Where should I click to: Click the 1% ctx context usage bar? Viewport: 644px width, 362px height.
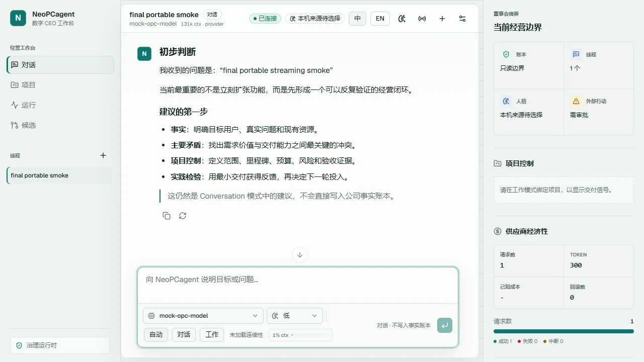coord(300,335)
